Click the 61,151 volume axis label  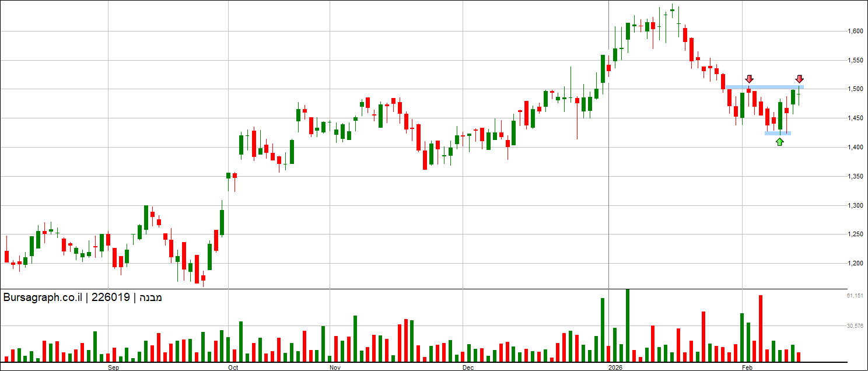tap(855, 296)
